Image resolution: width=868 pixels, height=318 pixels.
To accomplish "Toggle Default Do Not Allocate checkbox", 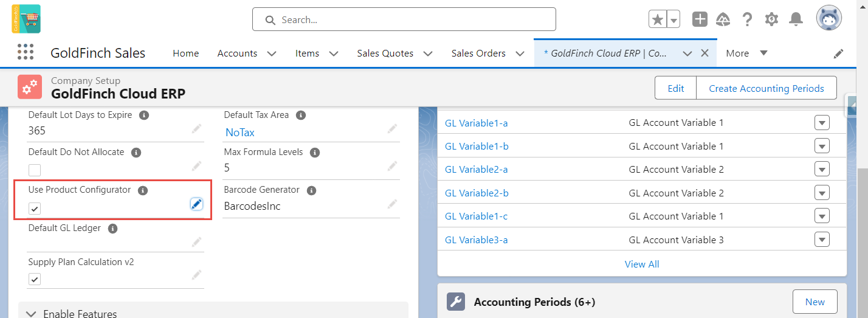I will tap(35, 170).
